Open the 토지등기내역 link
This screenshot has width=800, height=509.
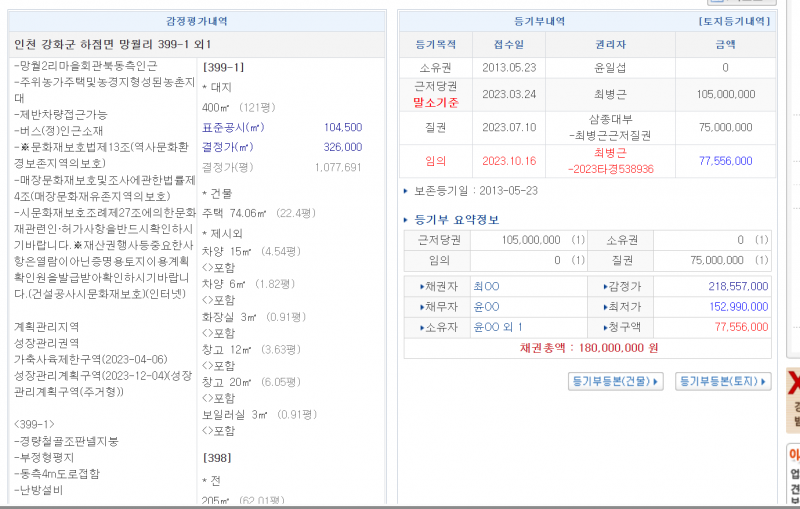pos(733,21)
